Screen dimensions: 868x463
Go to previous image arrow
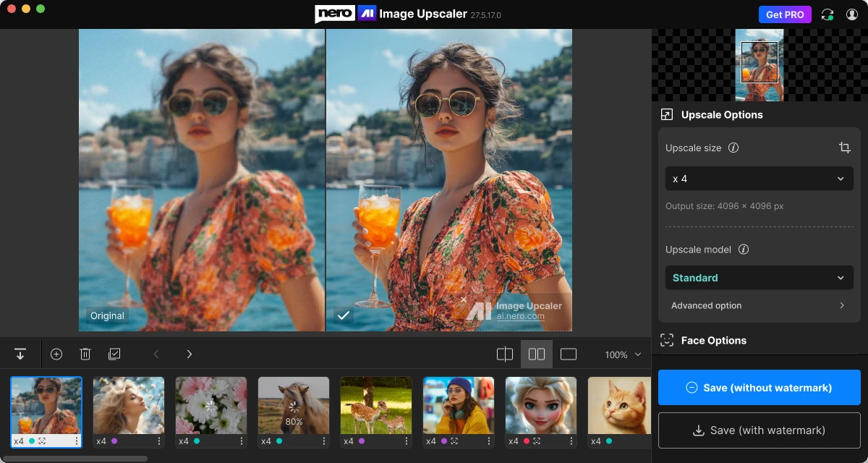(x=156, y=354)
